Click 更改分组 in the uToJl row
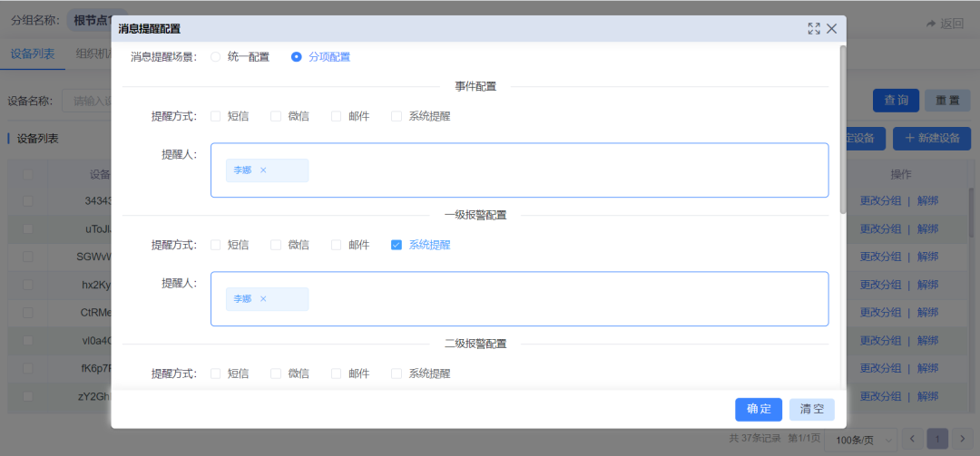 (x=880, y=228)
